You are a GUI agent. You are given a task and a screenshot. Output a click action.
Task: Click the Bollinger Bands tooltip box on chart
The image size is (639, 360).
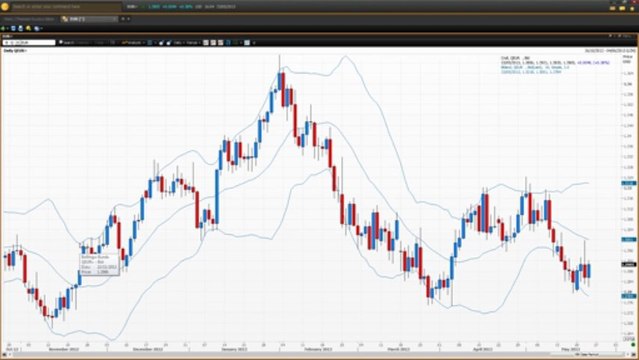coord(99,265)
